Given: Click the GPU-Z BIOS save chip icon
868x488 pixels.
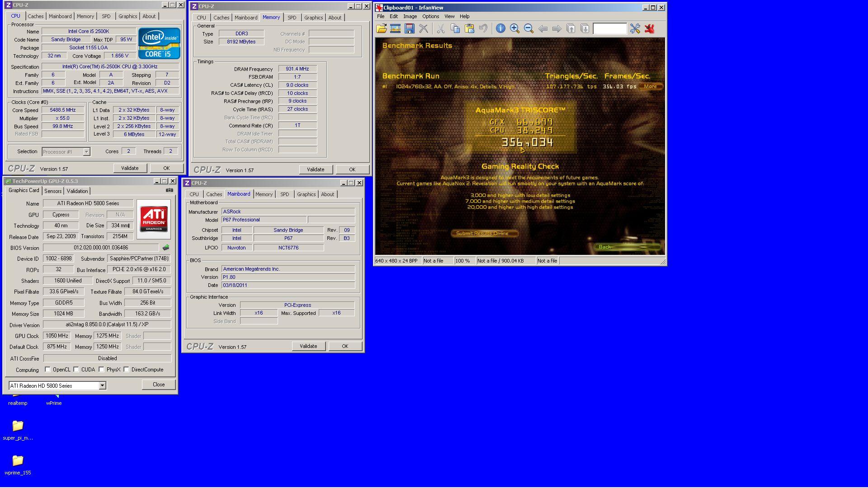Looking at the screenshot, I should (166, 248).
